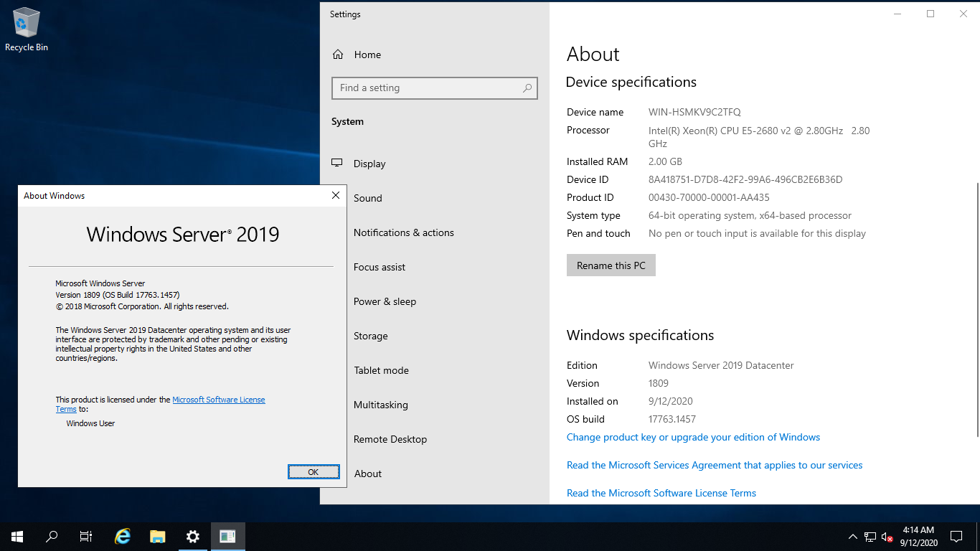Go to Settings Home
The height and width of the screenshot is (551, 980).
point(367,55)
